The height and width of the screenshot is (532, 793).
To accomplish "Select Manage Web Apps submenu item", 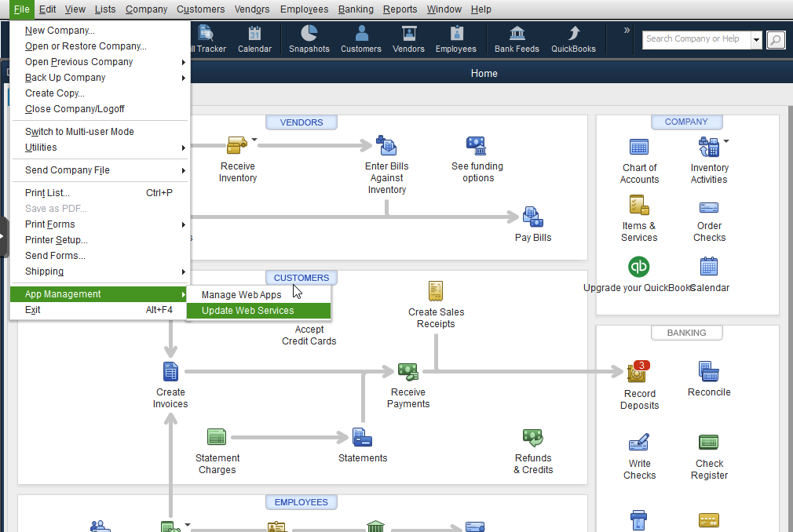I will (x=258, y=294).
